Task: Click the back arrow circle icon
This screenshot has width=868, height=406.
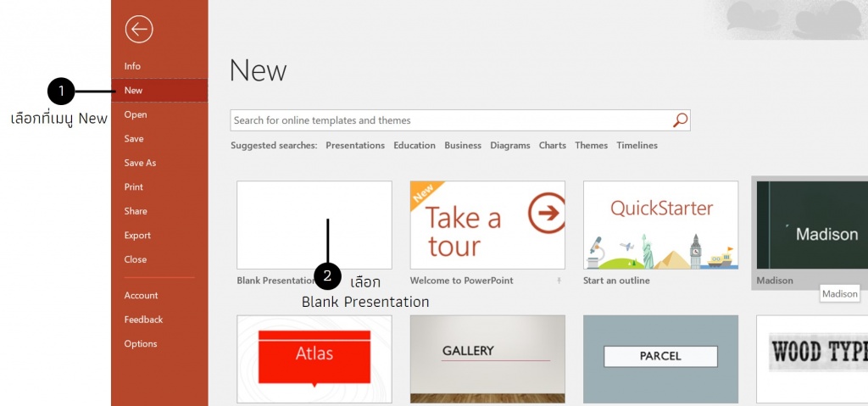Action: (138, 30)
